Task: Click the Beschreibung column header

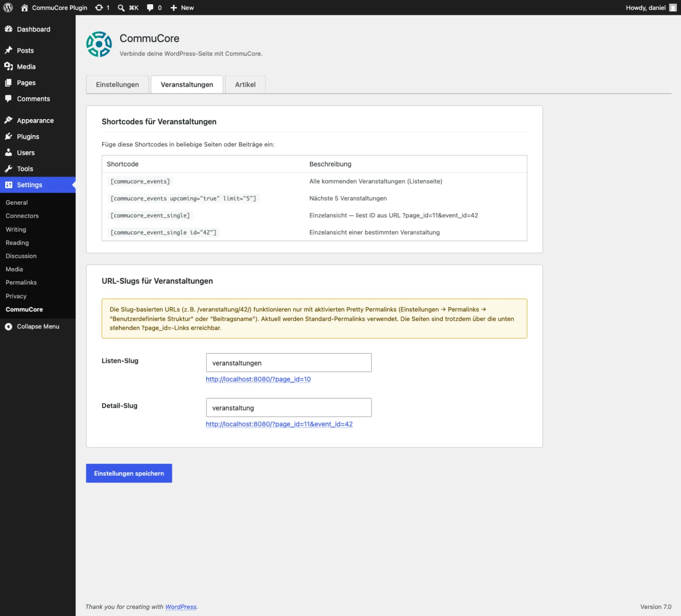Action: point(330,164)
